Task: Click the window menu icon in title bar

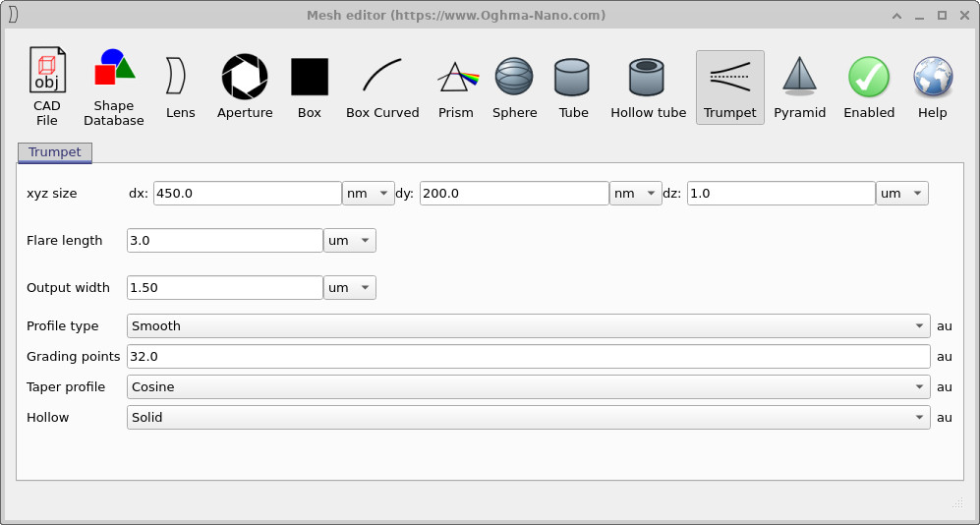Action: click(x=13, y=15)
